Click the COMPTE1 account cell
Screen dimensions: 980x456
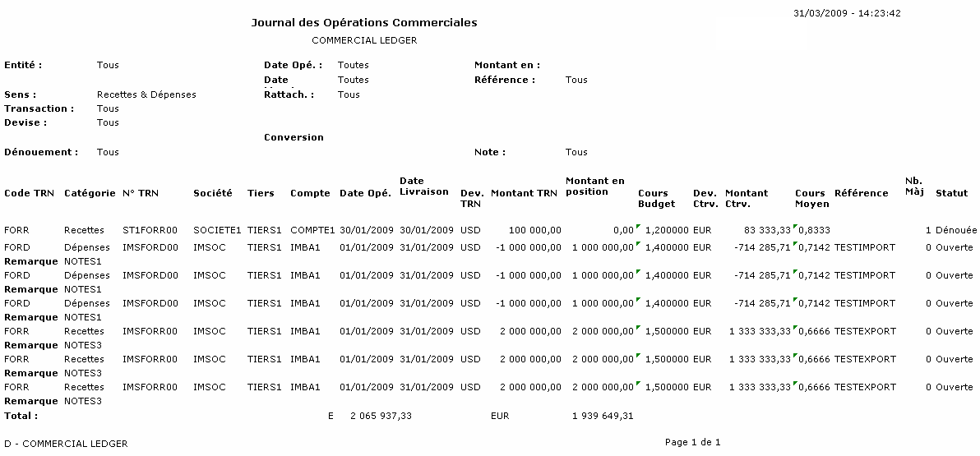[x=312, y=231]
